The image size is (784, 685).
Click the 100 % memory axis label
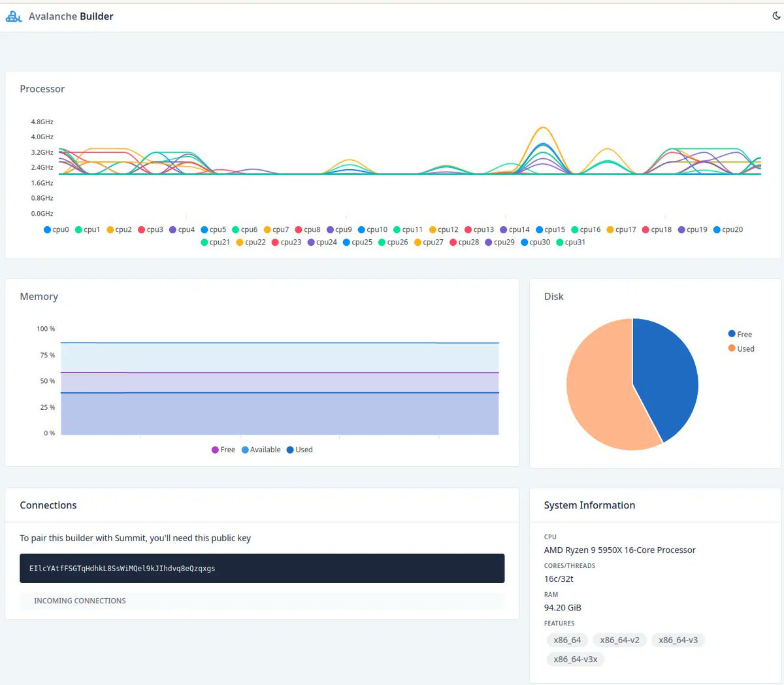(46, 329)
